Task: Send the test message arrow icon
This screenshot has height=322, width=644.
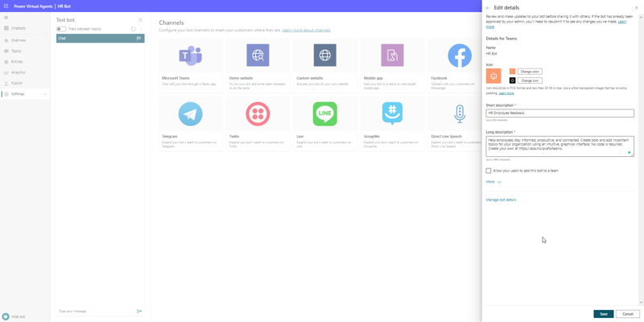Action: (x=139, y=311)
